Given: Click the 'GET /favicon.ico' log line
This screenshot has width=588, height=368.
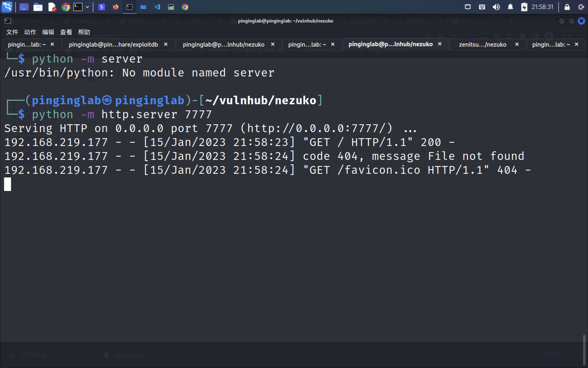Looking at the screenshot, I should point(267,170).
